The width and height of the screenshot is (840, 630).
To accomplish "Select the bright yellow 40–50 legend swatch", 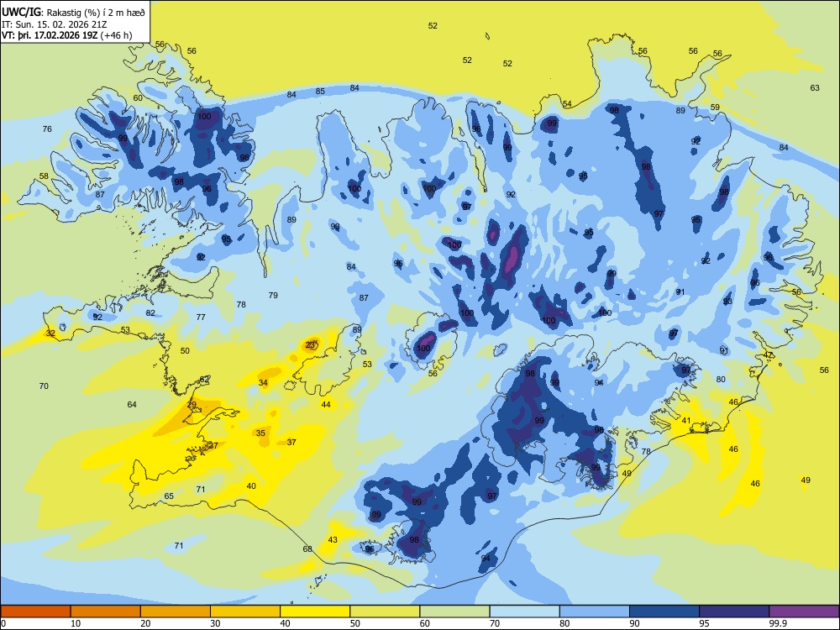I will tap(315, 612).
